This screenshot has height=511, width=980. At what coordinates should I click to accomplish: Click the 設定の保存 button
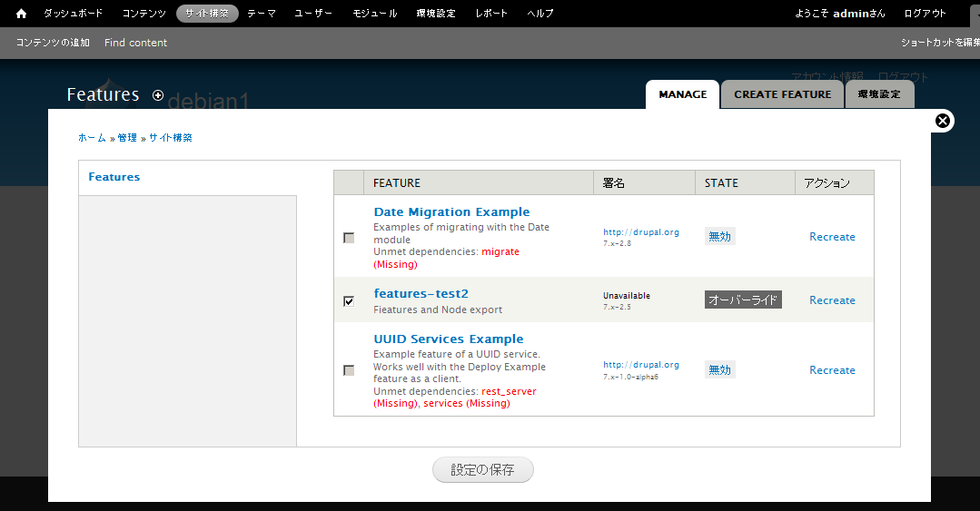tap(483, 470)
